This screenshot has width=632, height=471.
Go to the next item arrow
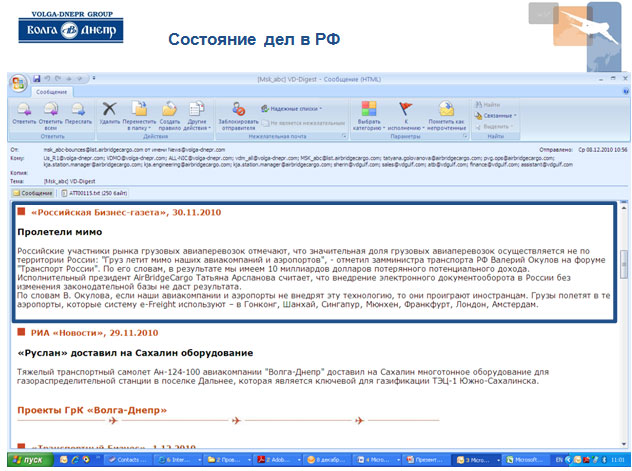tap(80, 79)
